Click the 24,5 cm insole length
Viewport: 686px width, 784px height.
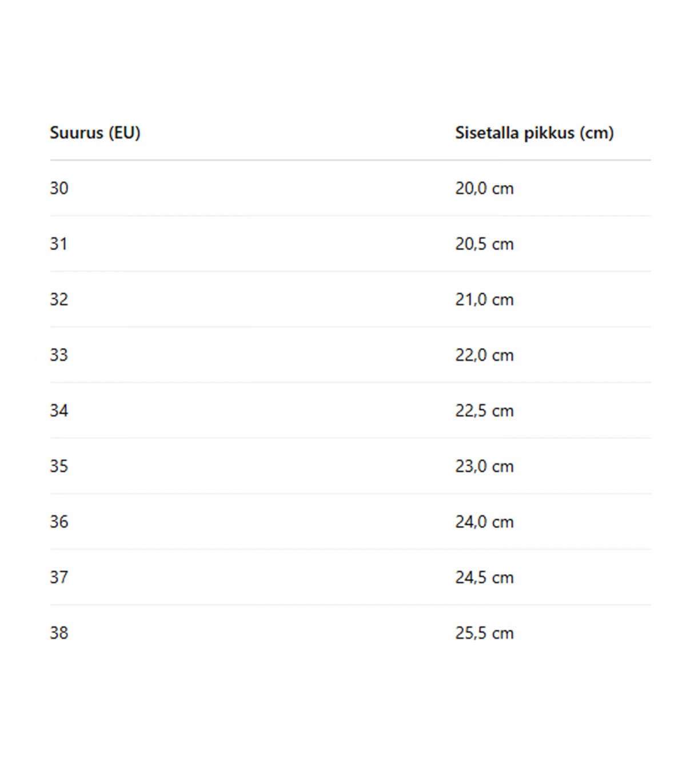point(484,577)
